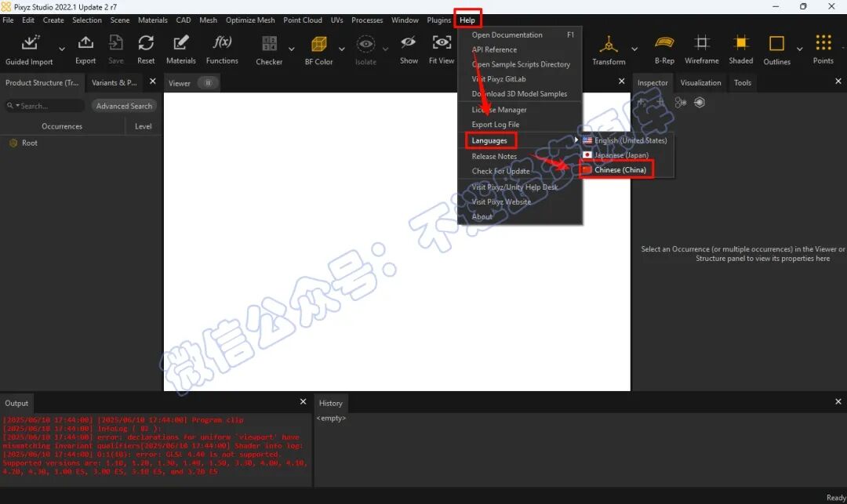Toggle Show visibility eye icon
847x504 pixels.
pyautogui.click(x=409, y=42)
